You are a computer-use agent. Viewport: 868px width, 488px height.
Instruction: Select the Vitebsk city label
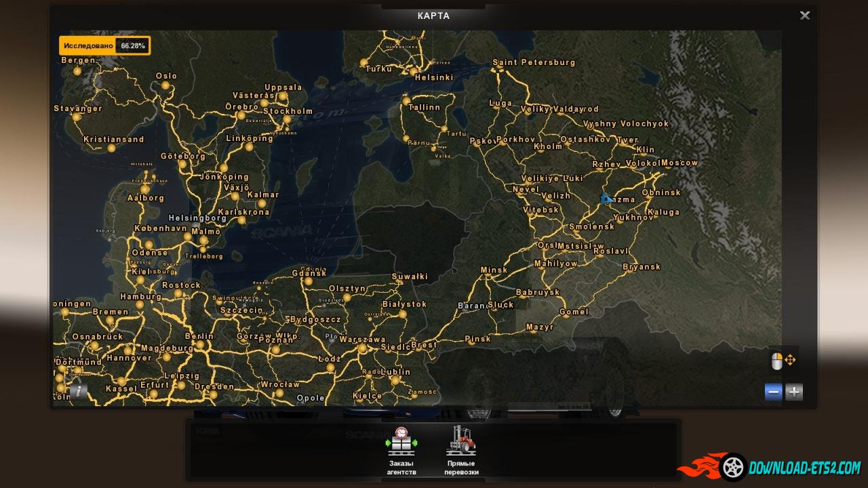coord(541,209)
